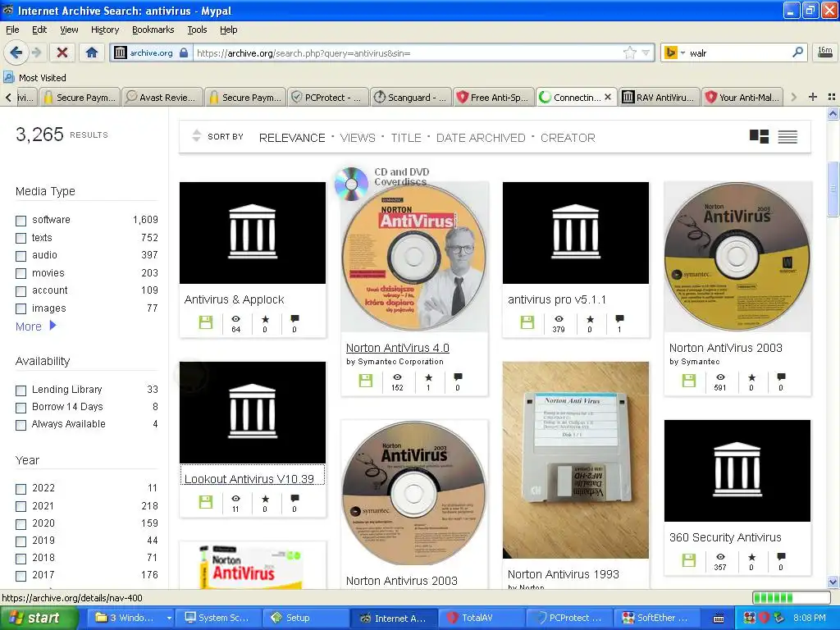This screenshot has height=630, width=840.
Task: Open Setup window from taskbar
Action: [306, 618]
